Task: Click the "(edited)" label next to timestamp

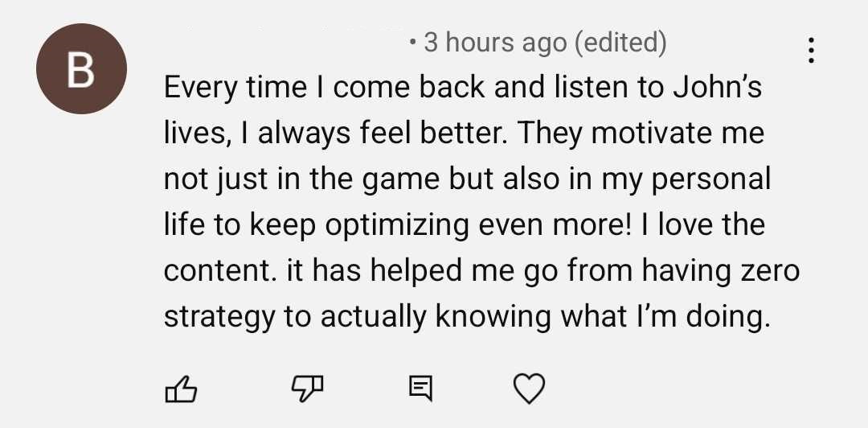Action: [x=620, y=42]
